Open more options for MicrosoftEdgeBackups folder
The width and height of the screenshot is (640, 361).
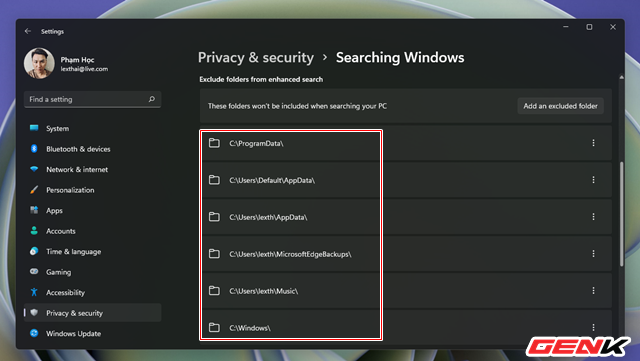click(x=593, y=254)
